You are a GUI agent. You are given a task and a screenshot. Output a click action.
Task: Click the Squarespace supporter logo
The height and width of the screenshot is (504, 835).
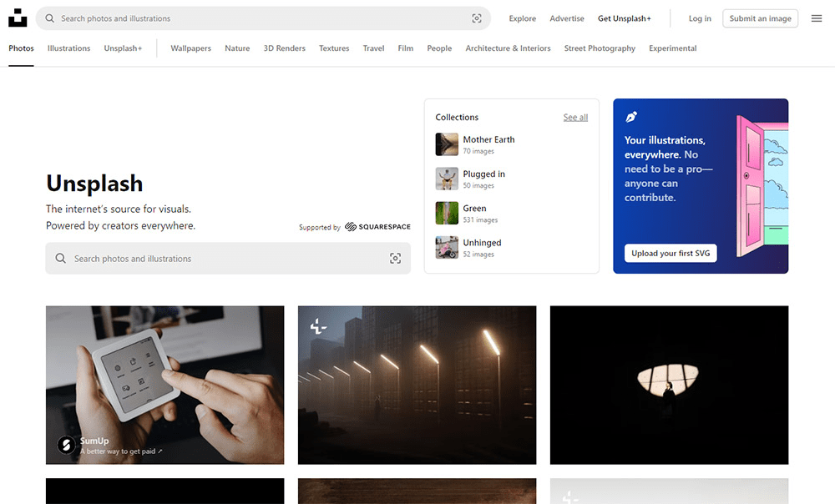point(377,226)
